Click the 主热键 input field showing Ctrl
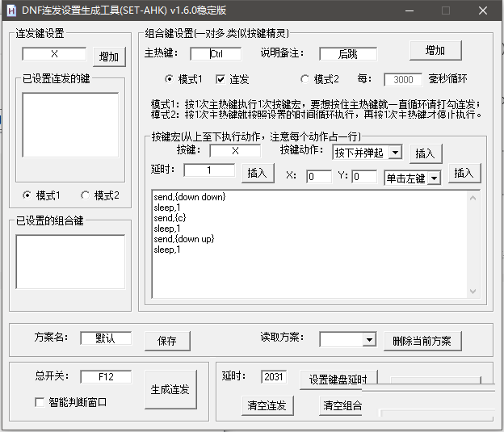The width and height of the screenshot is (504, 432). click(216, 54)
